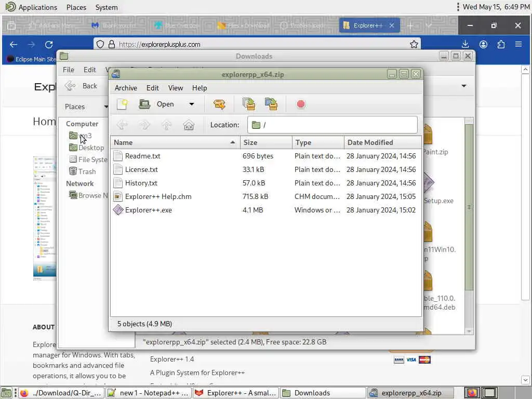This screenshot has height=399, width=532.
Task: Open the System menu in top panel
Action: [107, 7]
